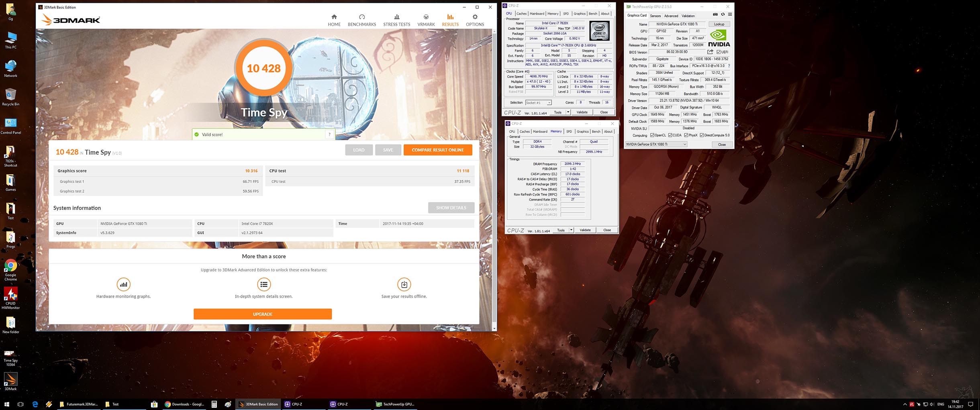Show hidden system tray icons chevron

tap(905, 404)
